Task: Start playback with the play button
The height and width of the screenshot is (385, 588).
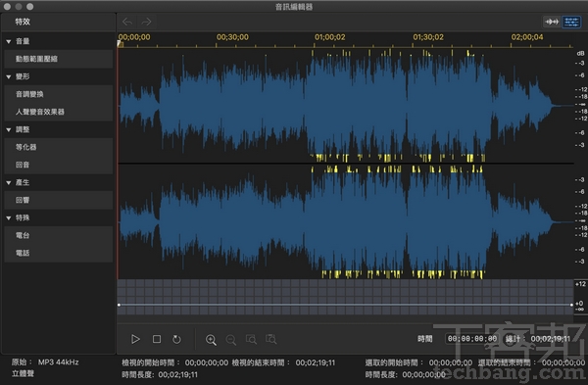Action: point(135,339)
